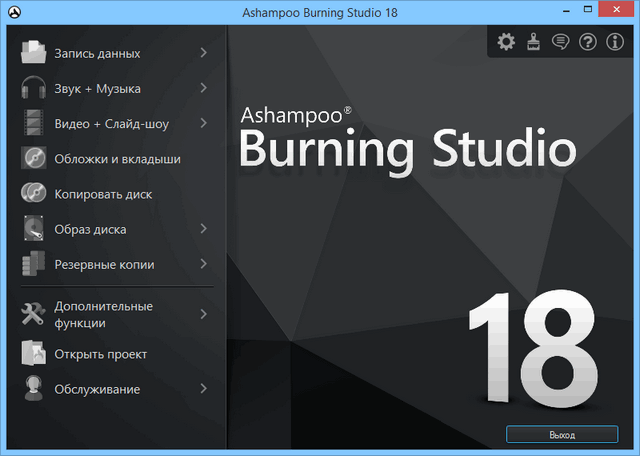Click the folder icon for Запись данных
The image size is (640, 456).
(35, 52)
